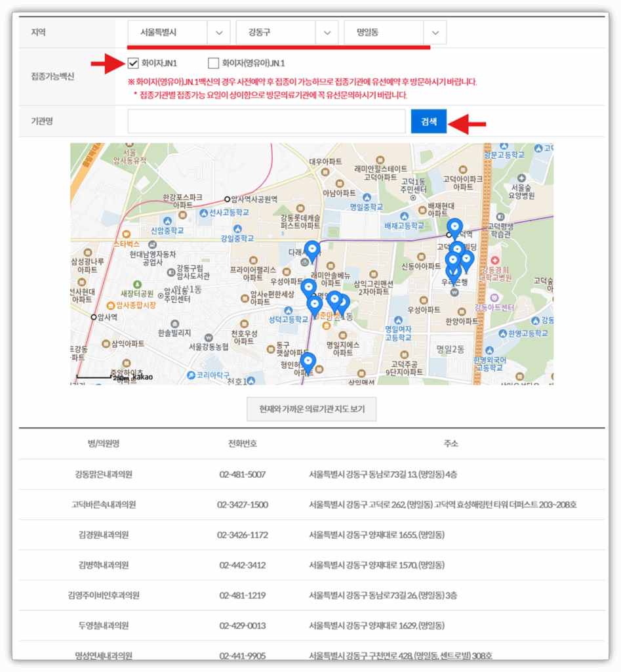621x672 pixels.
Task: Click clinic name 고덕바른속내과의원
Action: tap(104, 505)
